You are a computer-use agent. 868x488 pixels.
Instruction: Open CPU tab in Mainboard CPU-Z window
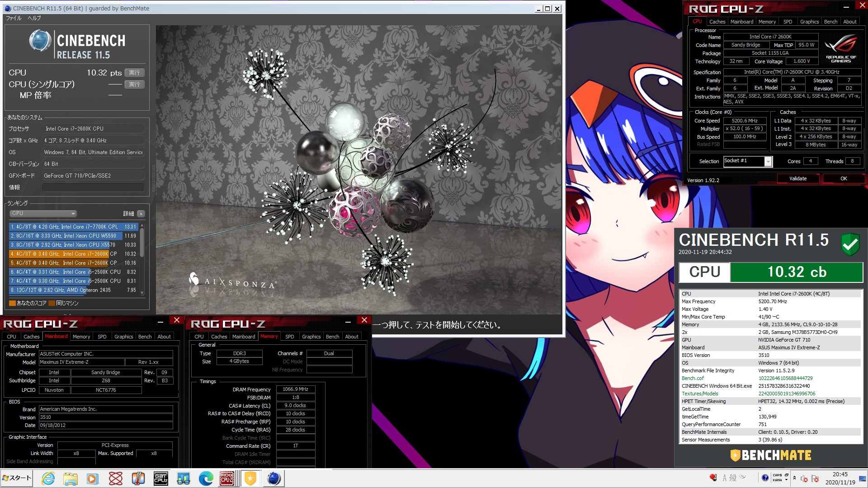(x=12, y=337)
